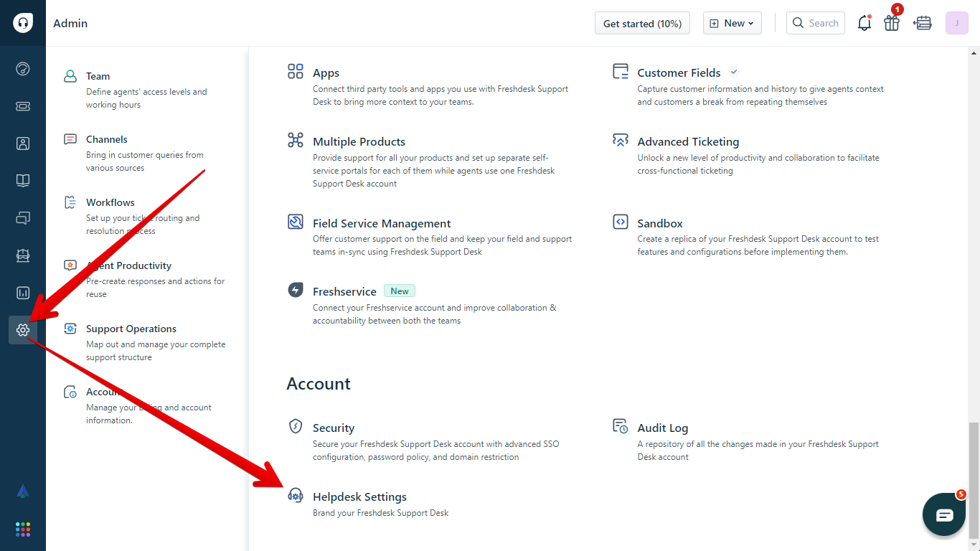Click the Freddy triangle icon in sidebar

[x=23, y=491]
